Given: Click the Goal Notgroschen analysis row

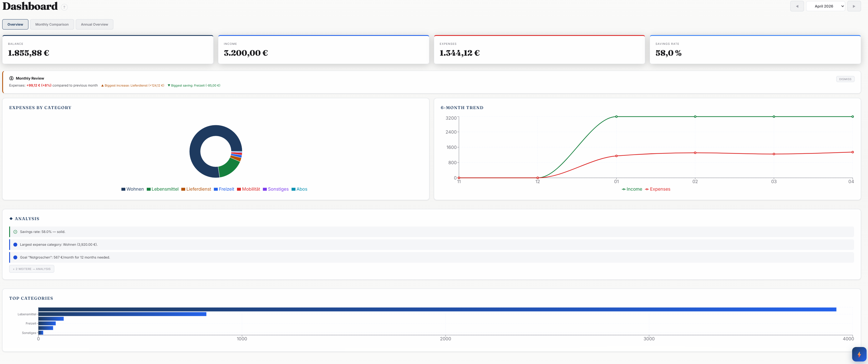Looking at the screenshot, I should point(432,258).
